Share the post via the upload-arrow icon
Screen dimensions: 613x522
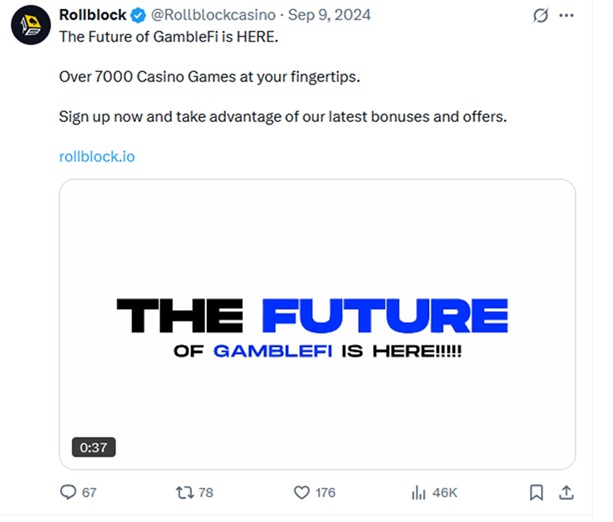[x=565, y=492]
